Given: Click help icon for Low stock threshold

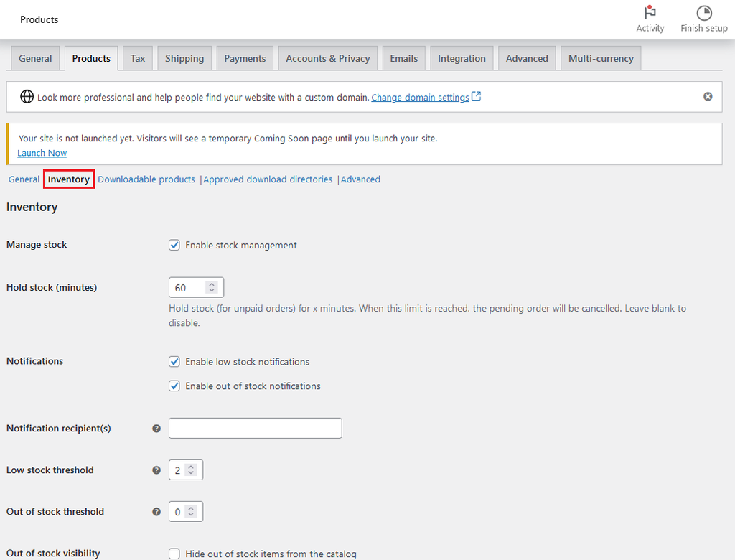Looking at the screenshot, I should 156,470.
